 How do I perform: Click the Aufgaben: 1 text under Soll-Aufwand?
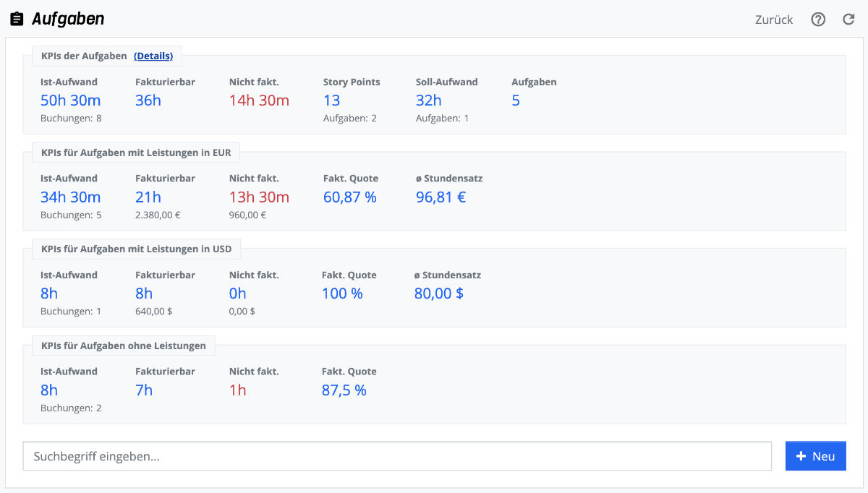442,118
